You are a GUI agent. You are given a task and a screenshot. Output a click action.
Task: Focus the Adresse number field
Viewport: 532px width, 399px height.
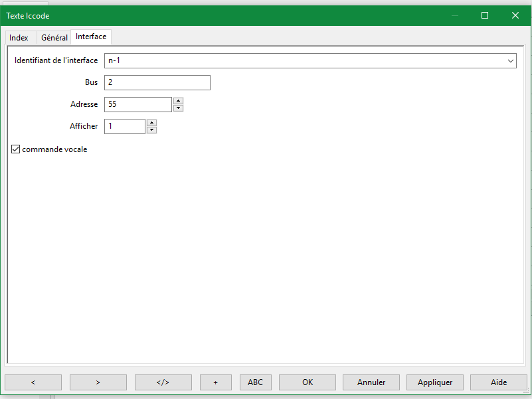tap(138, 104)
